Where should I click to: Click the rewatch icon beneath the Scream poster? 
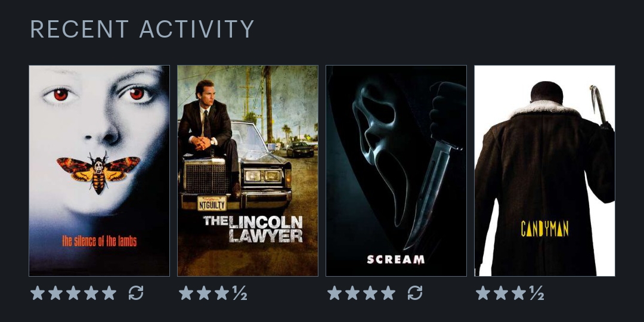pos(415,293)
